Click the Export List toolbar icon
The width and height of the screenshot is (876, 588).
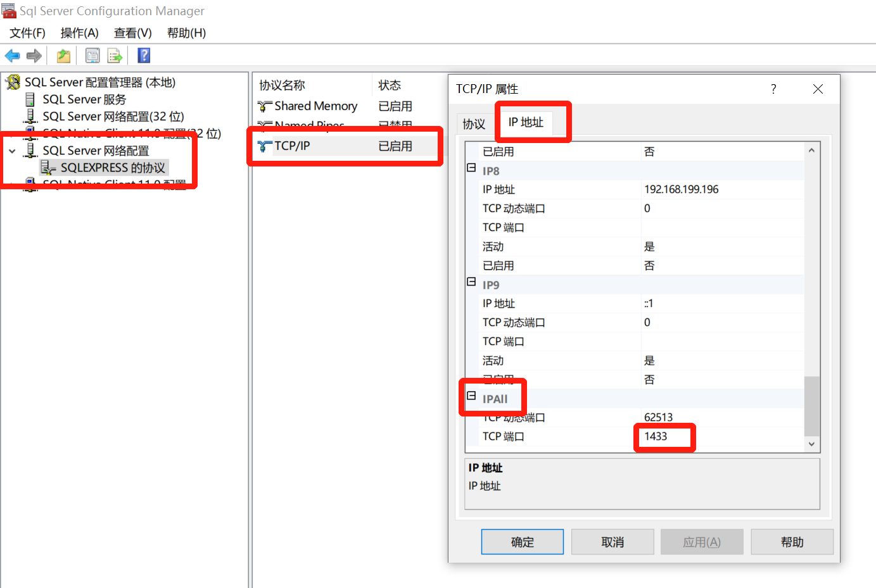click(115, 56)
